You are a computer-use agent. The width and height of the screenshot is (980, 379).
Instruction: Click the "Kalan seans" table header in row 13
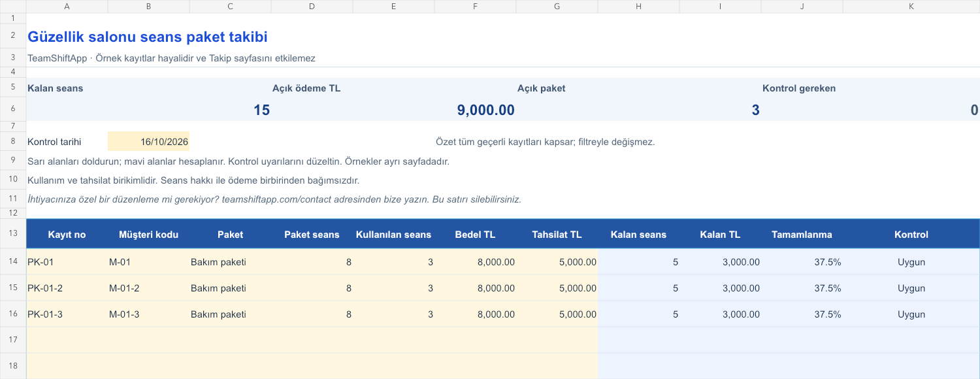click(x=638, y=235)
